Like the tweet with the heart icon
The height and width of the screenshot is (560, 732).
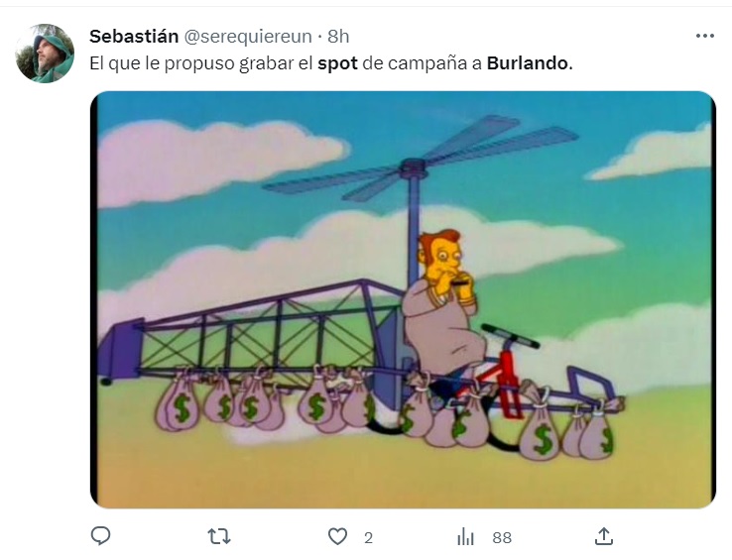coord(337,536)
